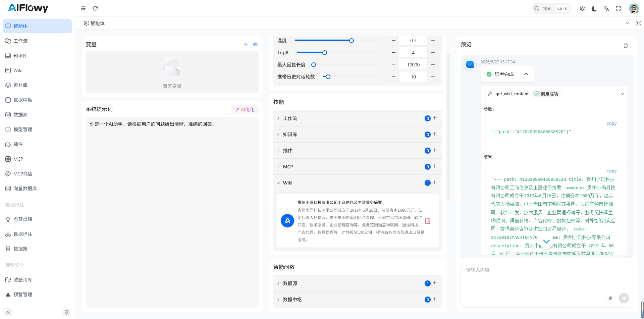Toggle the sidebar hamburger menu icon
644x319 pixels.
pos(83,8)
